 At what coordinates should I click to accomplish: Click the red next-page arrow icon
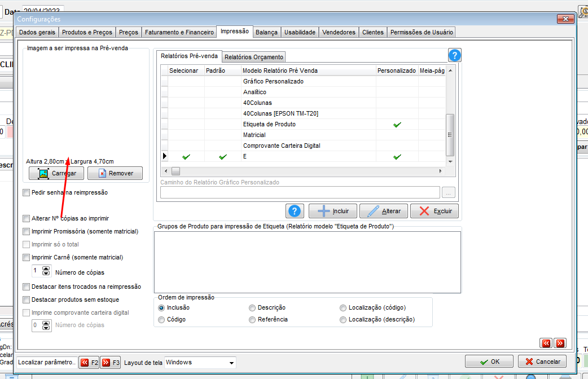click(x=560, y=343)
